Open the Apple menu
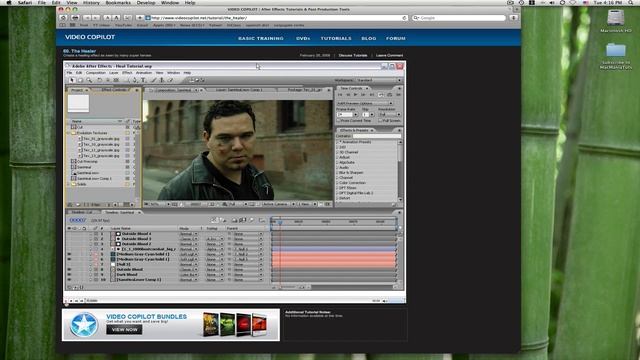Viewport: 640px width, 360px height. tap(9, 2)
